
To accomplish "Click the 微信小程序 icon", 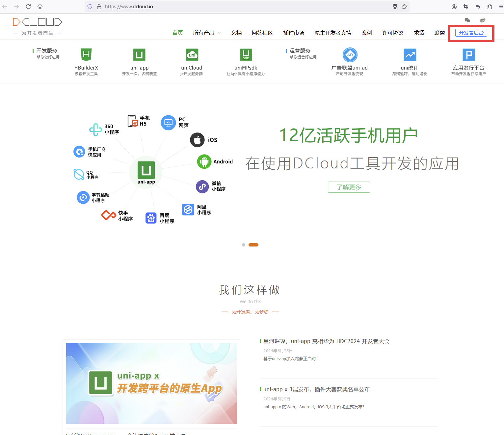I will click(202, 187).
